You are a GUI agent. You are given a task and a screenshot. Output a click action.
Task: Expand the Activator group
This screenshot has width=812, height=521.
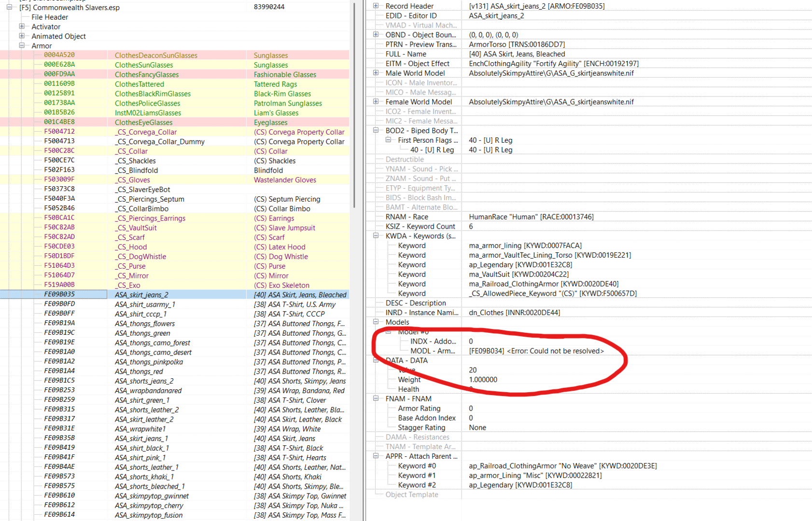click(22, 27)
